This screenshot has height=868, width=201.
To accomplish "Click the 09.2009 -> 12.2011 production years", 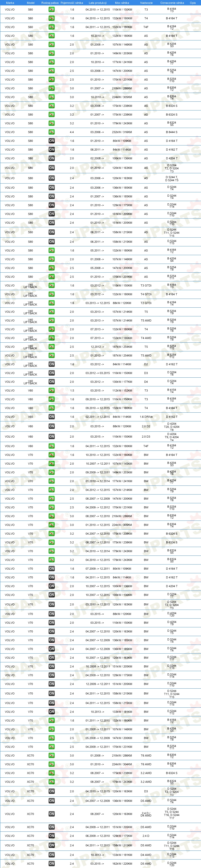I will pyautogui.click(x=98, y=472).
